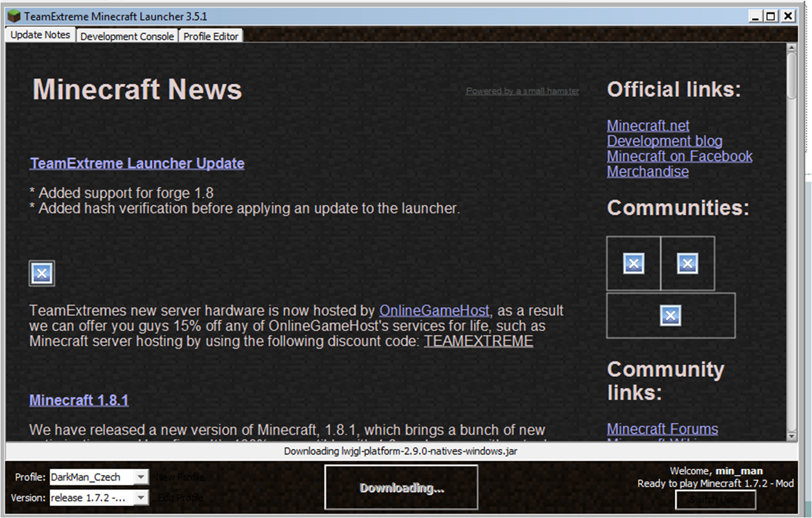This screenshot has height=518, width=812.
Task: Click the first broken community image, top-left box
Action: pos(633,264)
